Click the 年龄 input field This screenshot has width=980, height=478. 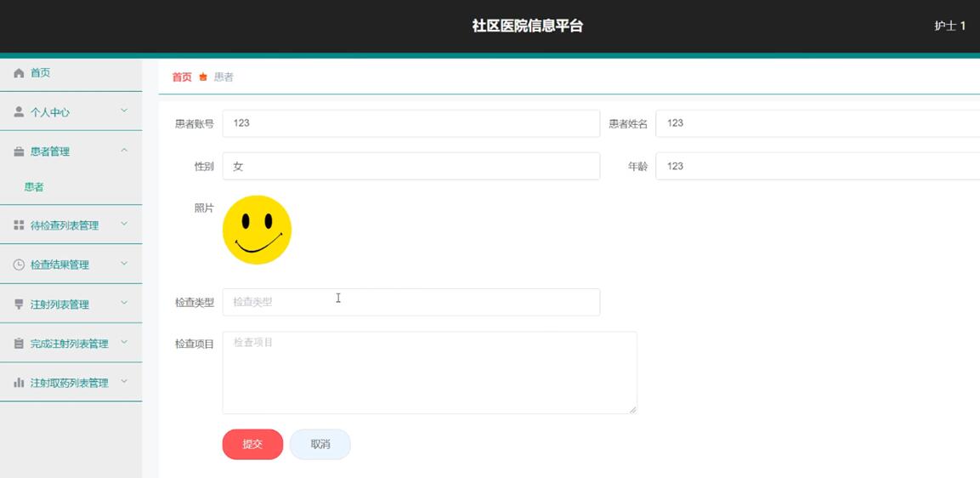(818, 167)
